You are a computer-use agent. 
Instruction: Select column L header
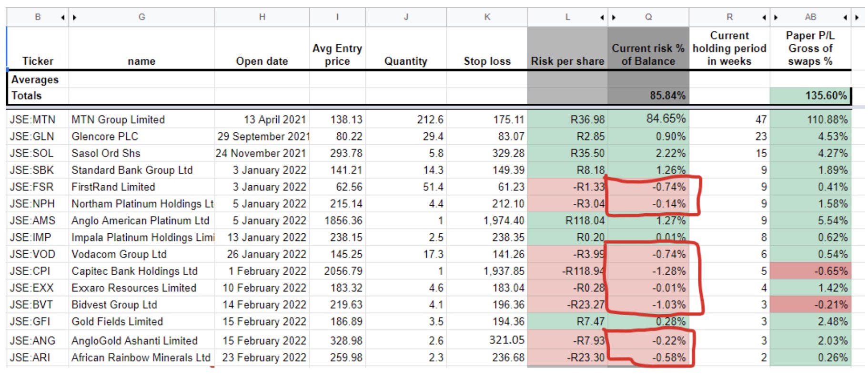(567, 17)
